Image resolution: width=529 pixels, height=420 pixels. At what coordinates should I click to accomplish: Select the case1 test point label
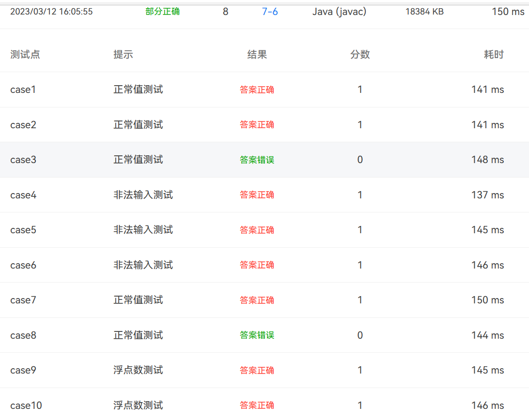(x=23, y=90)
